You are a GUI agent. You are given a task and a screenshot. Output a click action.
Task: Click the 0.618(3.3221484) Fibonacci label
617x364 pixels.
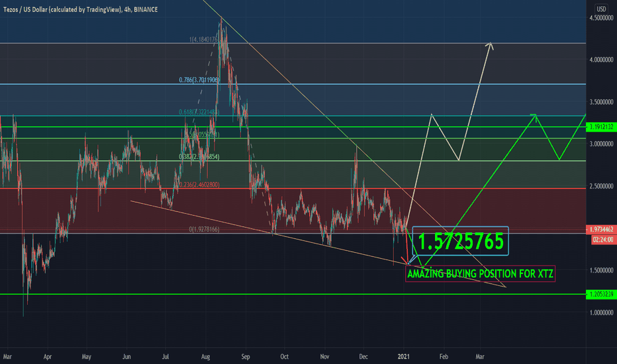pos(199,112)
